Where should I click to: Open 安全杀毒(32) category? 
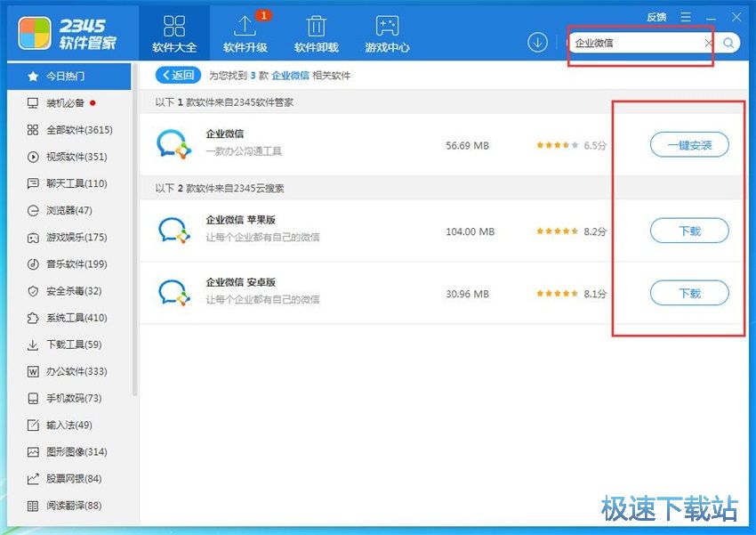69,291
